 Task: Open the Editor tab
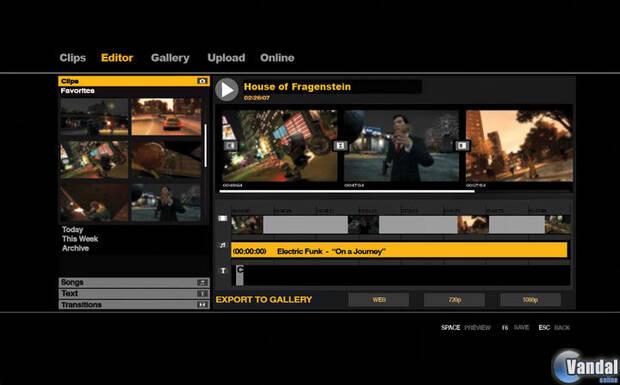(117, 58)
